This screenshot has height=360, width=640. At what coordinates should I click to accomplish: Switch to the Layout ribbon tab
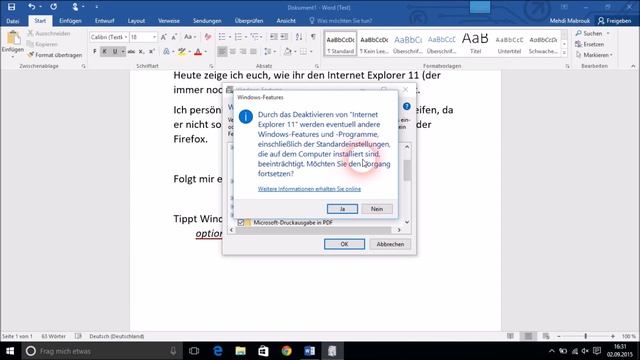(136, 21)
